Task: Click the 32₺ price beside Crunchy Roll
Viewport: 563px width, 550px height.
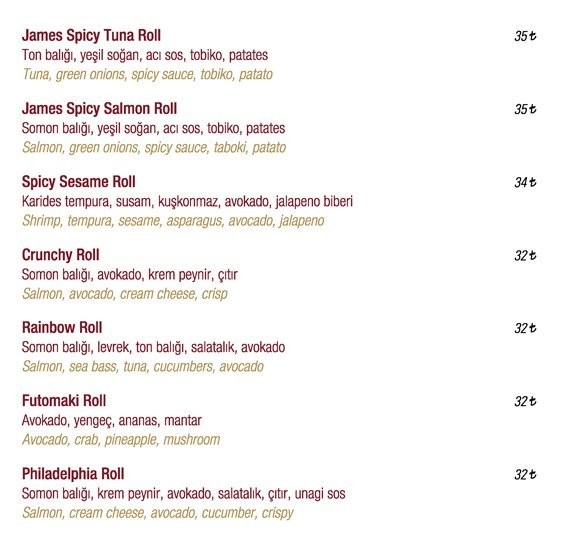Action: tap(525, 256)
